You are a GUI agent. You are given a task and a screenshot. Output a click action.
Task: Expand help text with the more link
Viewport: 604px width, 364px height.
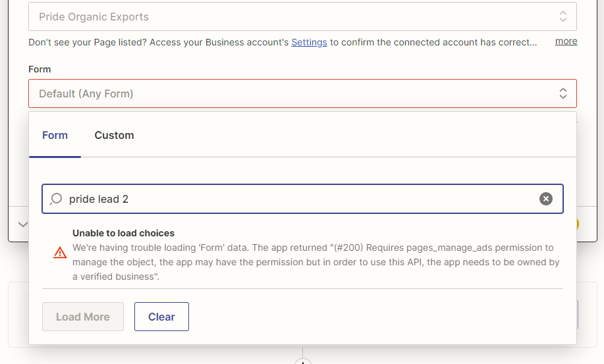pyautogui.click(x=566, y=41)
